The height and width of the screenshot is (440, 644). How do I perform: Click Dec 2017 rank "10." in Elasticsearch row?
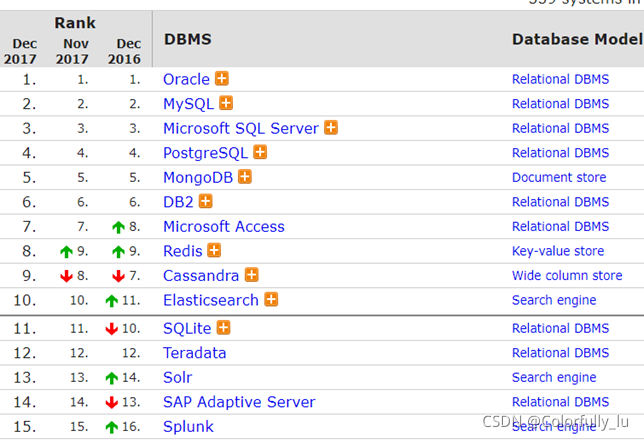click(x=25, y=300)
